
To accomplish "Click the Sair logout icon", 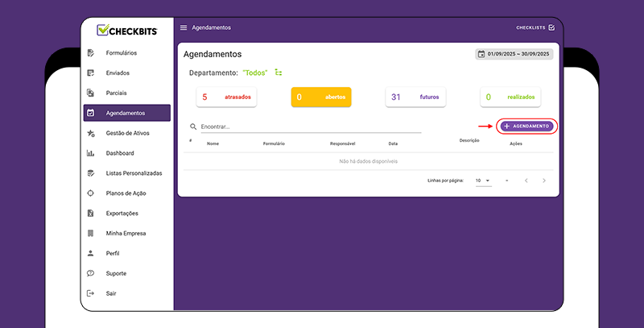I will point(91,293).
